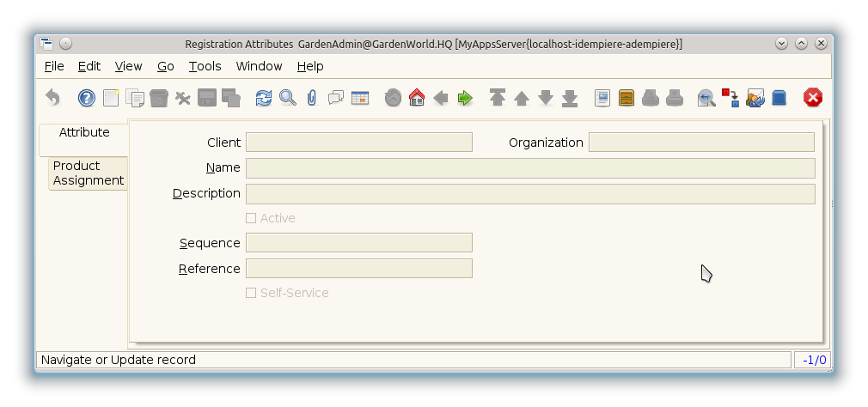Click the red Exit window icon
This screenshot has height=407, width=868.
(812, 98)
